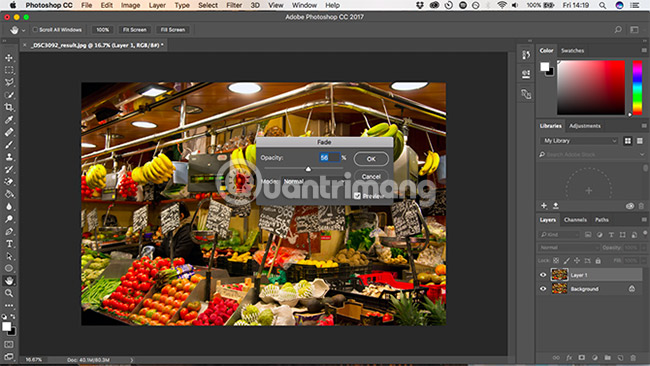Create new group folder icon
Image resolution: width=650 pixels, height=366 pixels.
(x=607, y=357)
